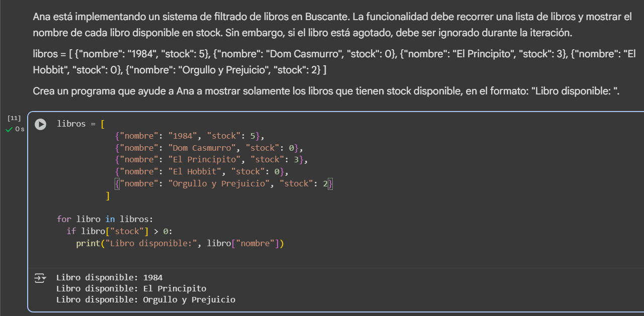Screen dimensions: 644x316
Task: Click the code line containing "1984"
Action: point(189,136)
